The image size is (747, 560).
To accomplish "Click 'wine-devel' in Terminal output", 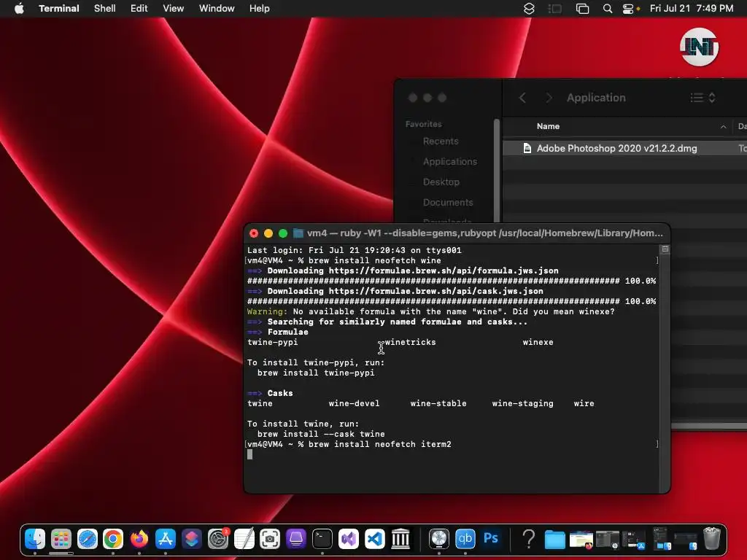I will 354,403.
